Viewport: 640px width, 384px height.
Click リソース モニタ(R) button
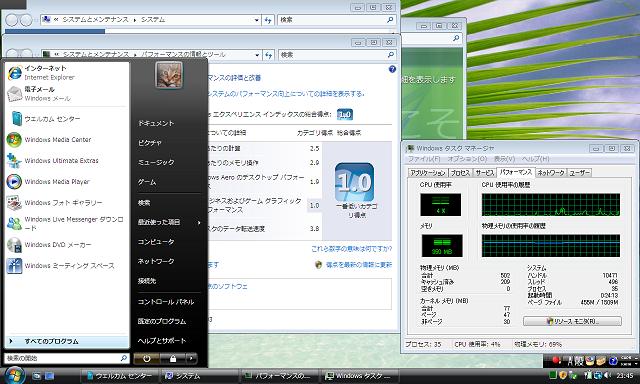coord(572,321)
